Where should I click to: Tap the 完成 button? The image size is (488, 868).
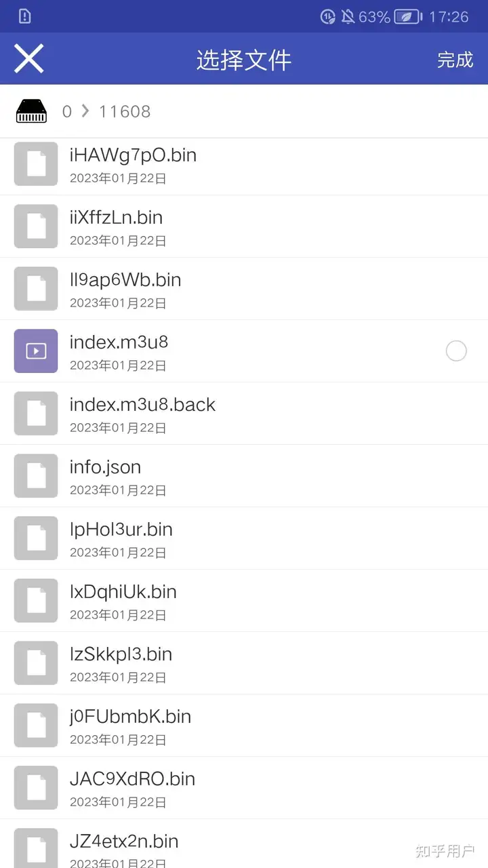(x=455, y=60)
